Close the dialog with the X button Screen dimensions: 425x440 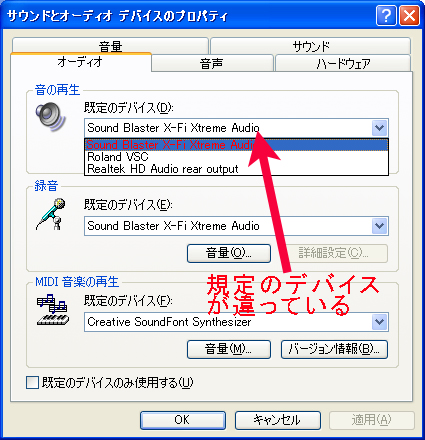point(409,15)
